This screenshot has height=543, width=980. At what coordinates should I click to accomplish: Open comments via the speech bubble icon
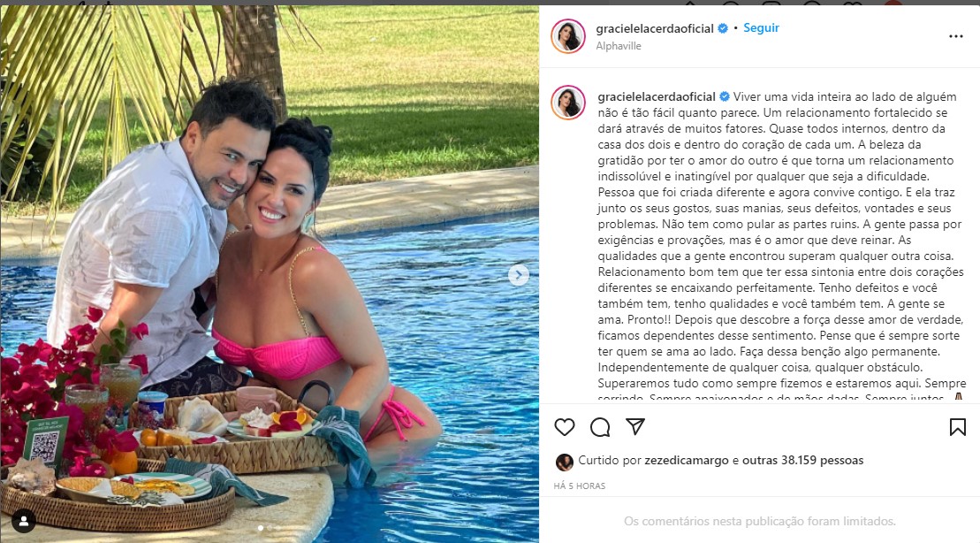[600, 426]
